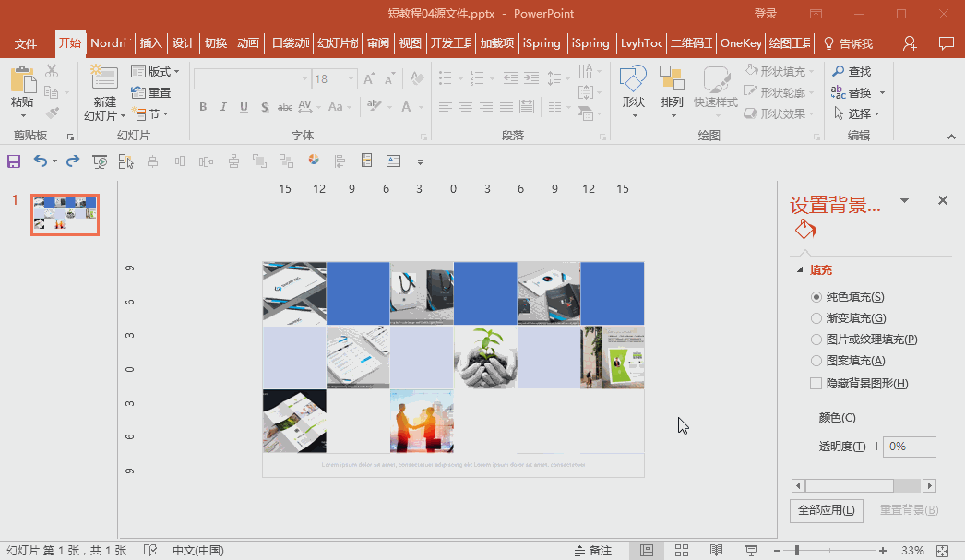The height and width of the screenshot is (560, 965).
Task: Open the Comments speech bubble icon
Action: coord(946,43)
